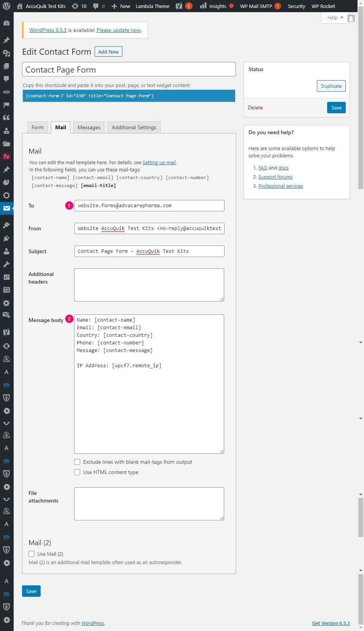Click the slider carousel icon in sidebar

[6, 92]
